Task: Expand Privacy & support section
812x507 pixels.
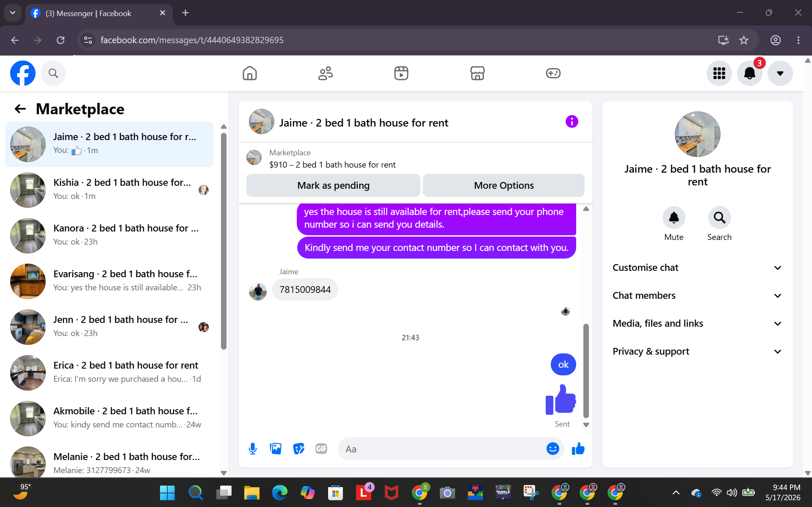Action: tap(697, 351)
